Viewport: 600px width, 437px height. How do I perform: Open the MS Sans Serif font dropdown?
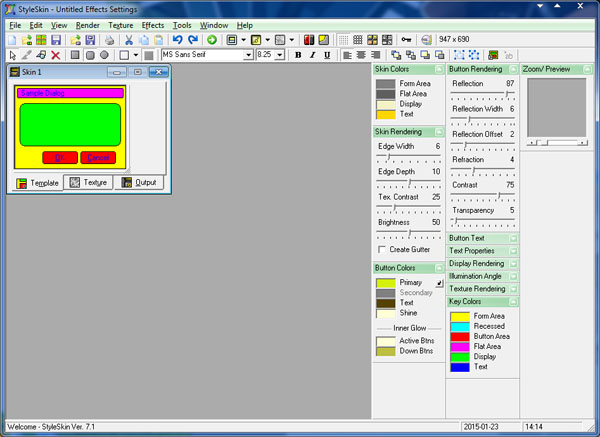[x=249, y=55]
